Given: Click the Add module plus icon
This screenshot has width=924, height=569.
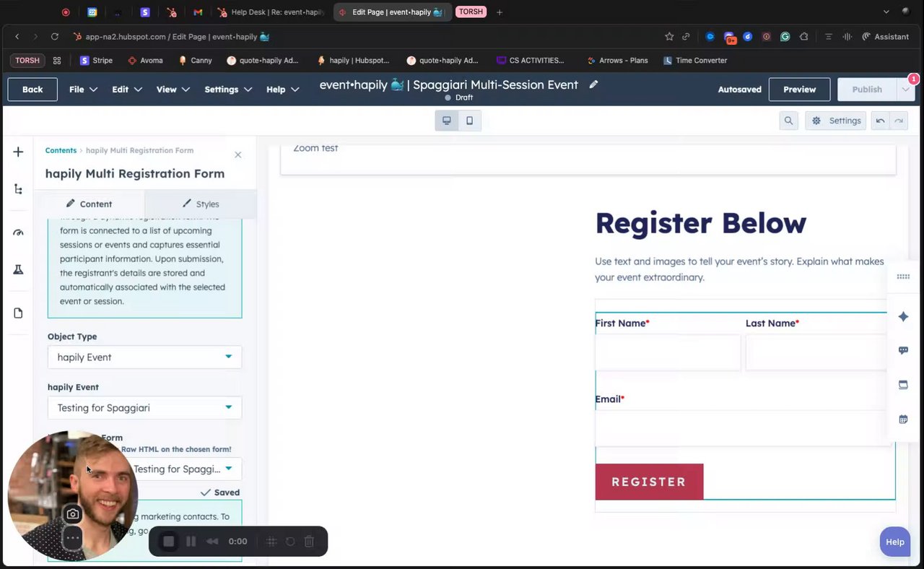Looking at the screenshot, I should coord(18,152).
